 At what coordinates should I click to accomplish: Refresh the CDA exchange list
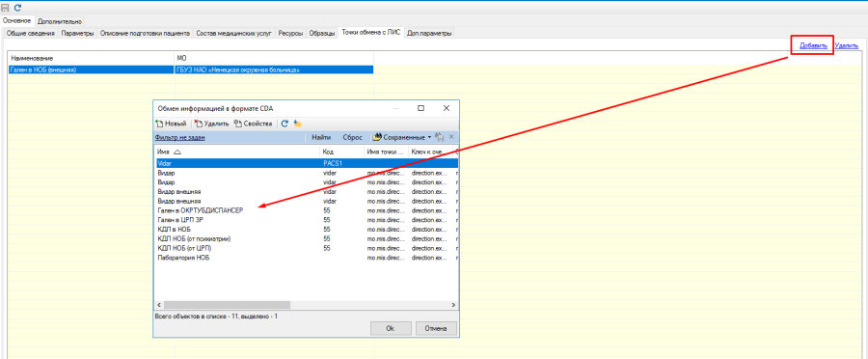click(285, 124)
